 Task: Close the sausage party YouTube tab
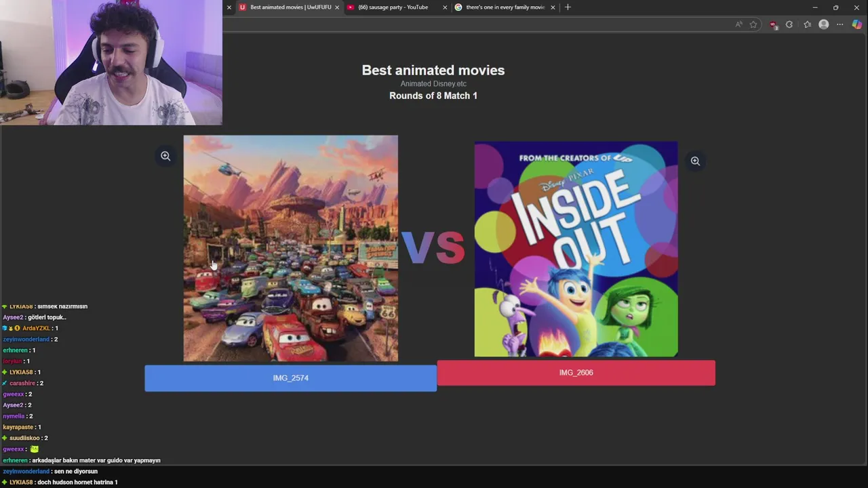pyautogui.click(x=445, y=7)
